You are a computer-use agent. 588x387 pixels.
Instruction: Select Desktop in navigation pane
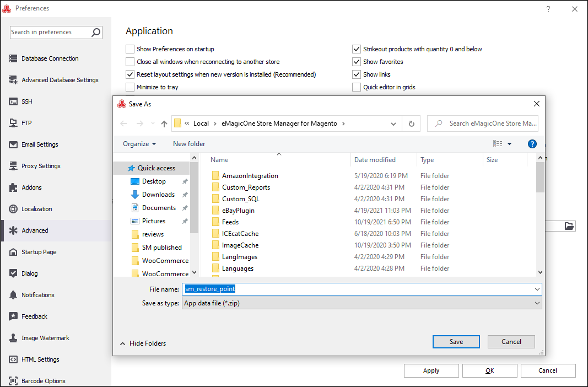pyautogui.click(x=154, y=181)
